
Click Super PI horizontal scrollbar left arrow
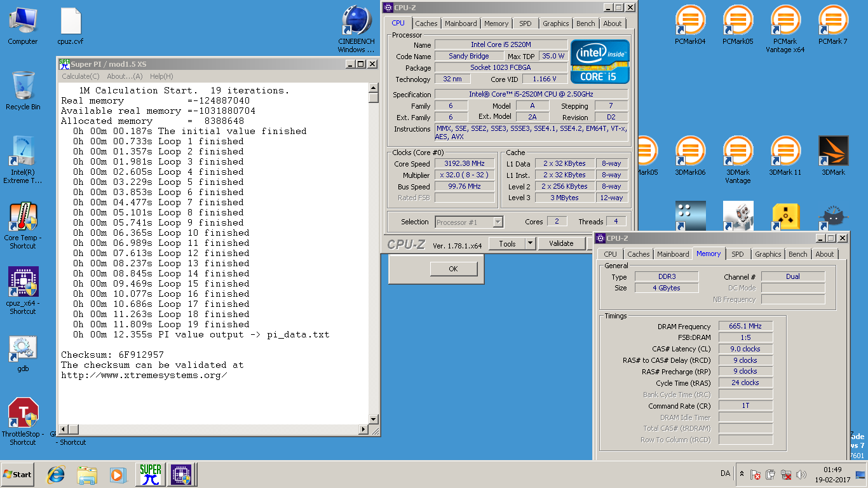click(x=63, y=430)
